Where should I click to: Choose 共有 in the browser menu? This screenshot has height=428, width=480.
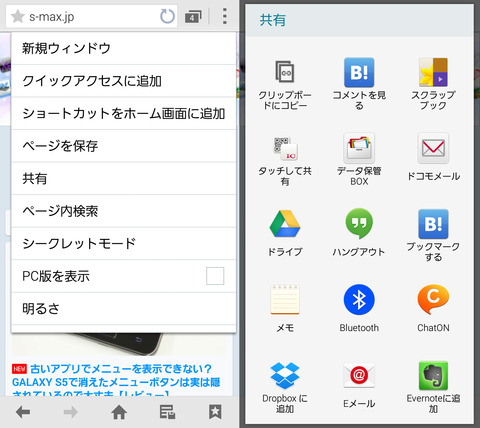tap(124, 179)
